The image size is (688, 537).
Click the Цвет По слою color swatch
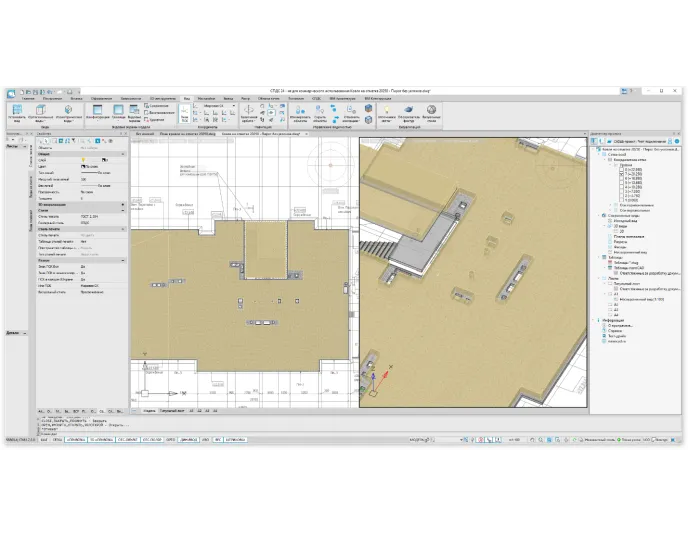(83, 166)
